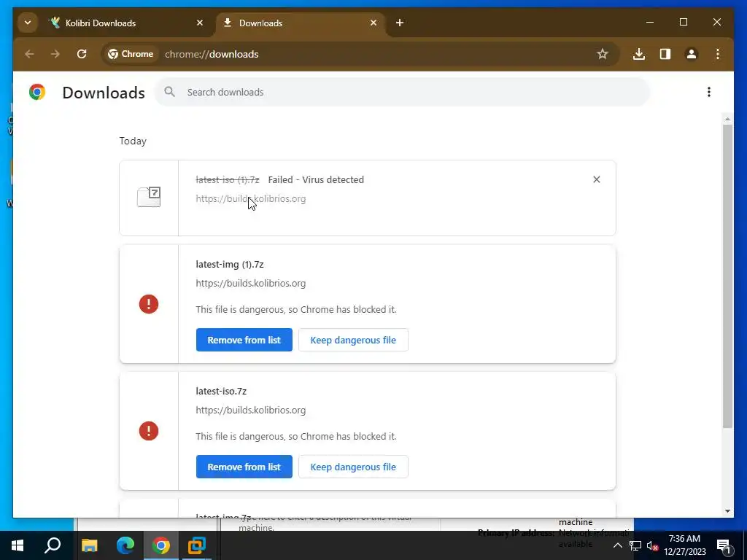
Task: Open a new tab with plus button
Action: tap(400, 23)
